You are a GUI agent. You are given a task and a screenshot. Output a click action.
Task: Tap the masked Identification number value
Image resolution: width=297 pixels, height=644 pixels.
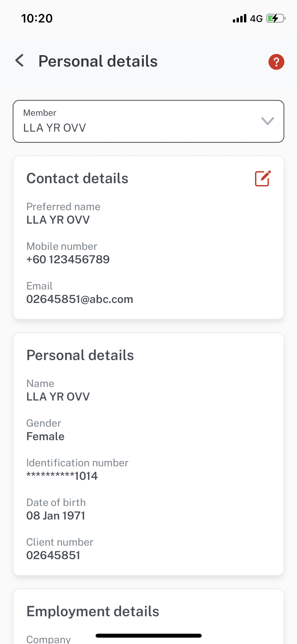point(62,476)
